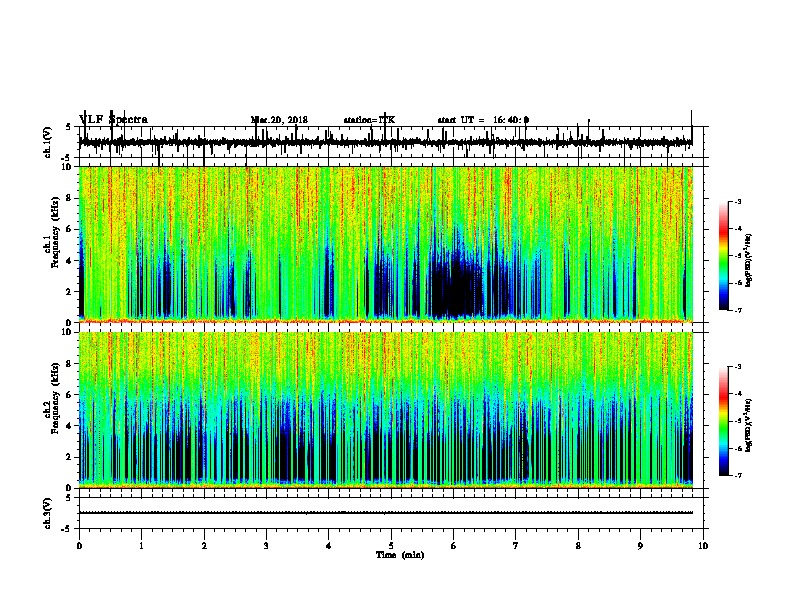This screenshot has width=792, height=612.
Task: Select the "start UT = 16:40:0" text
Action: point(483,120)
